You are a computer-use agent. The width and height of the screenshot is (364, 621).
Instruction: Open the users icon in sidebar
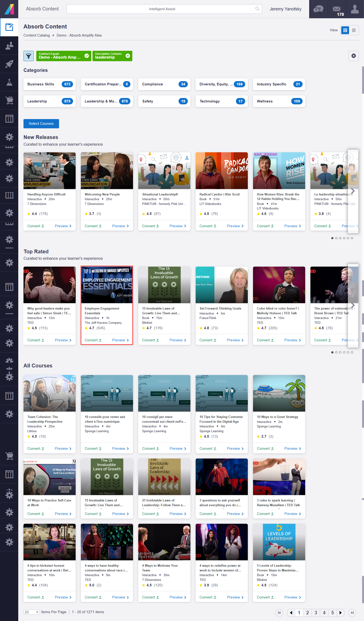coord(9,46)
